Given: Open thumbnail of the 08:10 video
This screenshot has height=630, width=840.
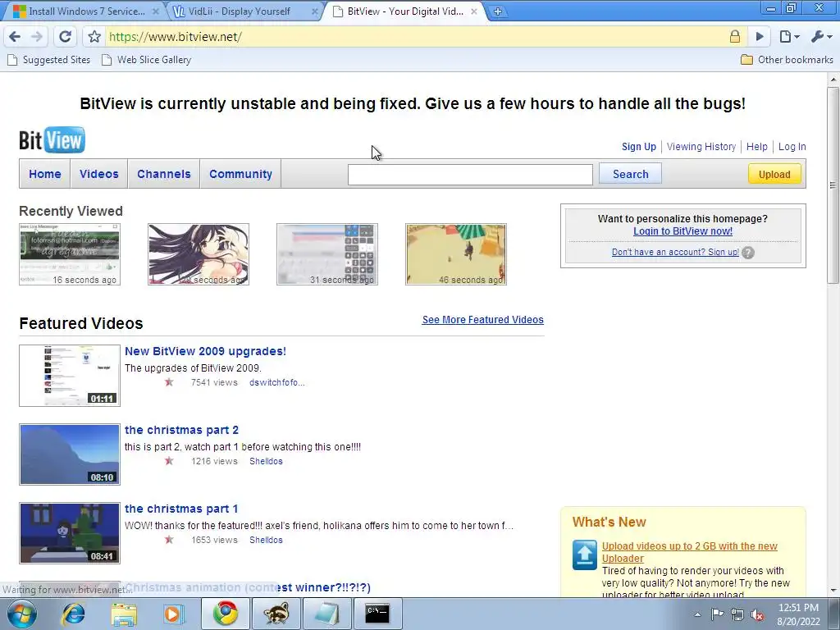Looking at the screenshot, I should tap(70, 454).
